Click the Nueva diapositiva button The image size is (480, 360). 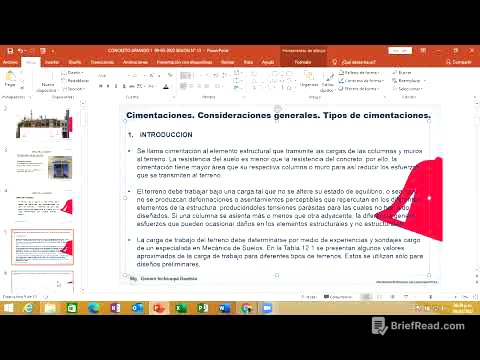[48, 82]
